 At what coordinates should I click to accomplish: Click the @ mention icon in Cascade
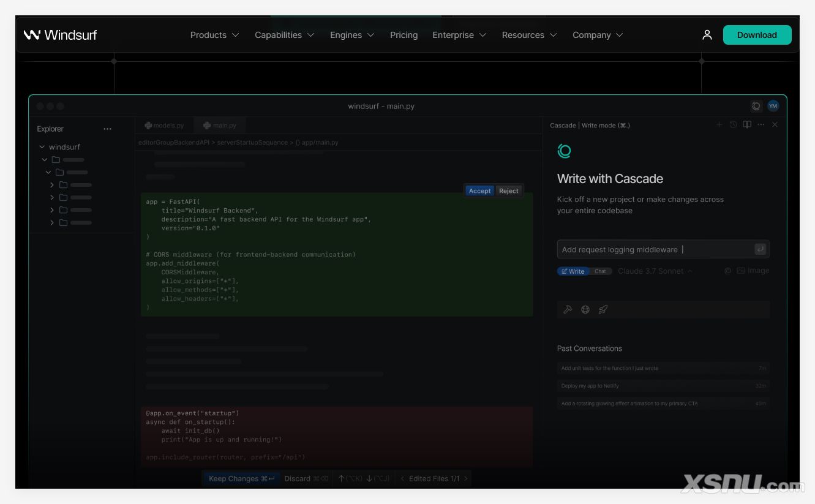click(727, 271)
